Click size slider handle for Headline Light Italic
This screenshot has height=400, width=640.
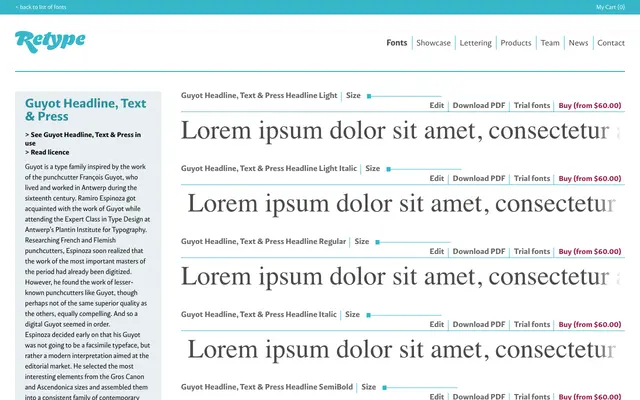click(x=389, y=169)
